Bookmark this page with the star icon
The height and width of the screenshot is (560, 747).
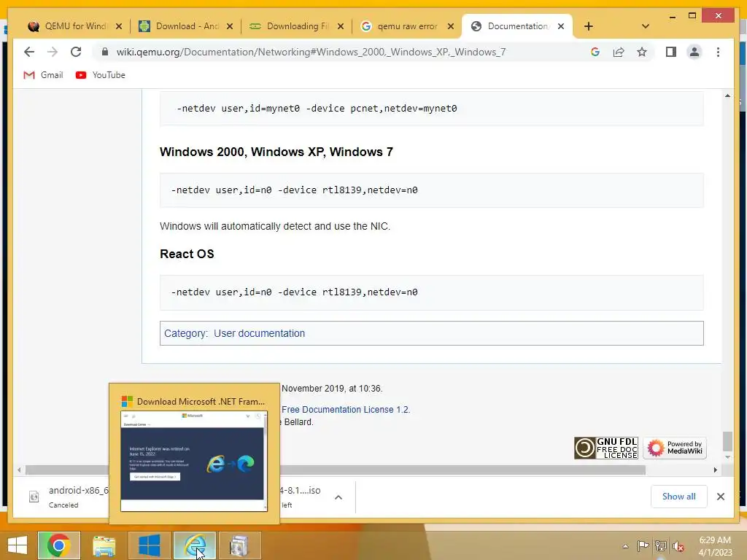coord(642,52)
